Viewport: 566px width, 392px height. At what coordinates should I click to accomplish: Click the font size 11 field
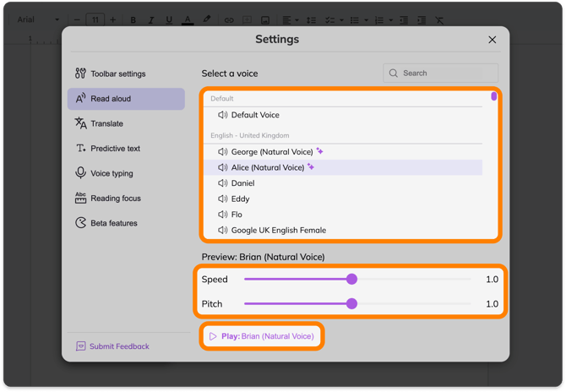point(95,19)
